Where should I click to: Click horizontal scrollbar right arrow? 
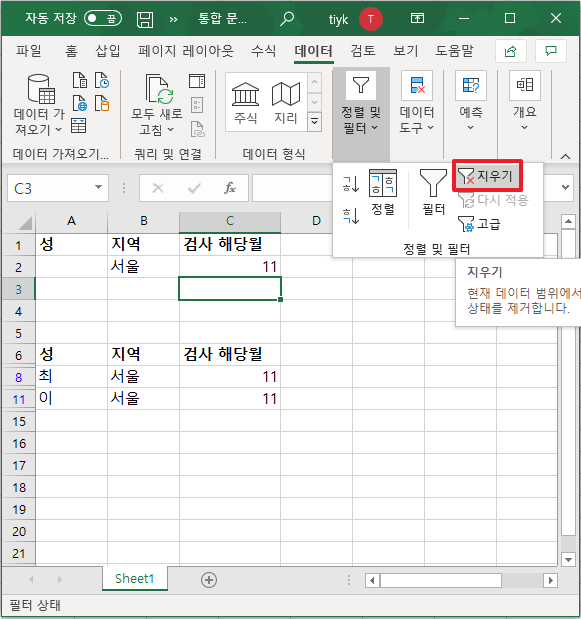(x=550, y=580)
